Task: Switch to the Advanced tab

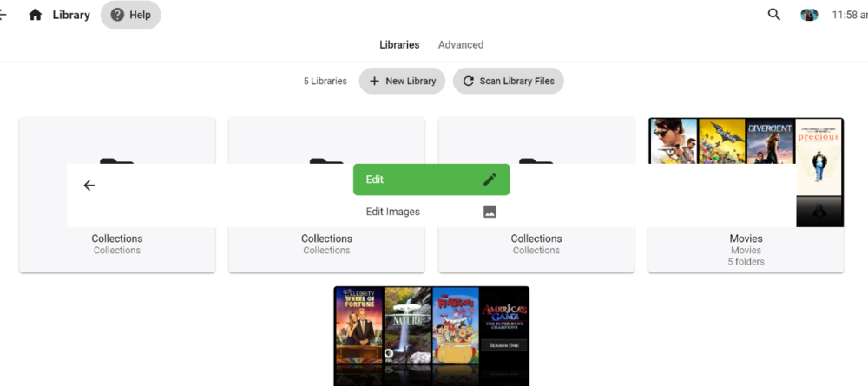Action: 461,45
